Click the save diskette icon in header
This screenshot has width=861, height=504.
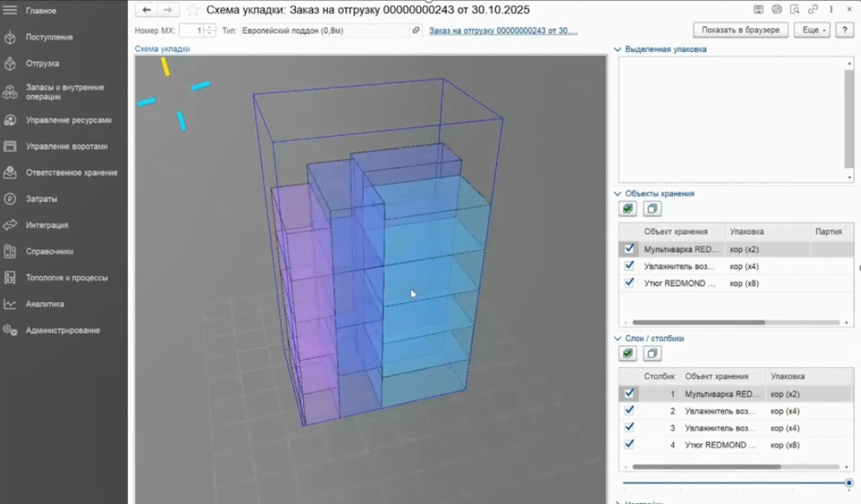click(x=758, y=9)
